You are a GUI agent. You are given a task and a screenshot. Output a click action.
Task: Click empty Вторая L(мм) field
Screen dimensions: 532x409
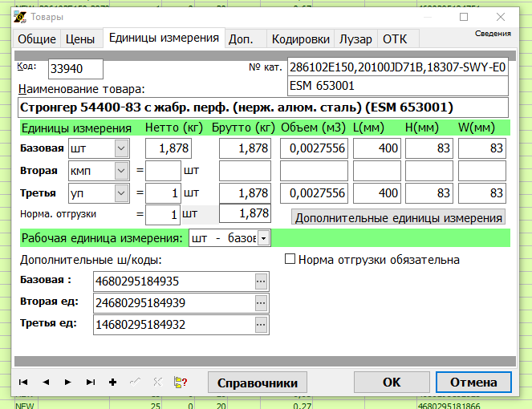377,171
